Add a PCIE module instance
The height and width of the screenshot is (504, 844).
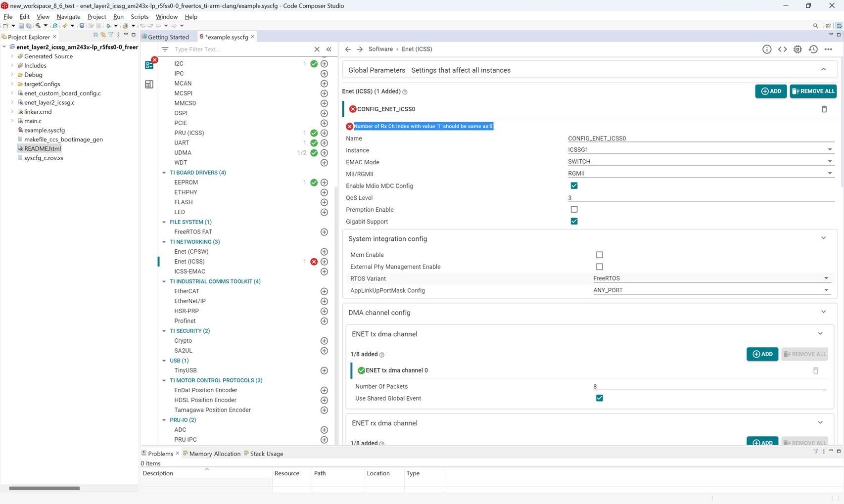324,123
